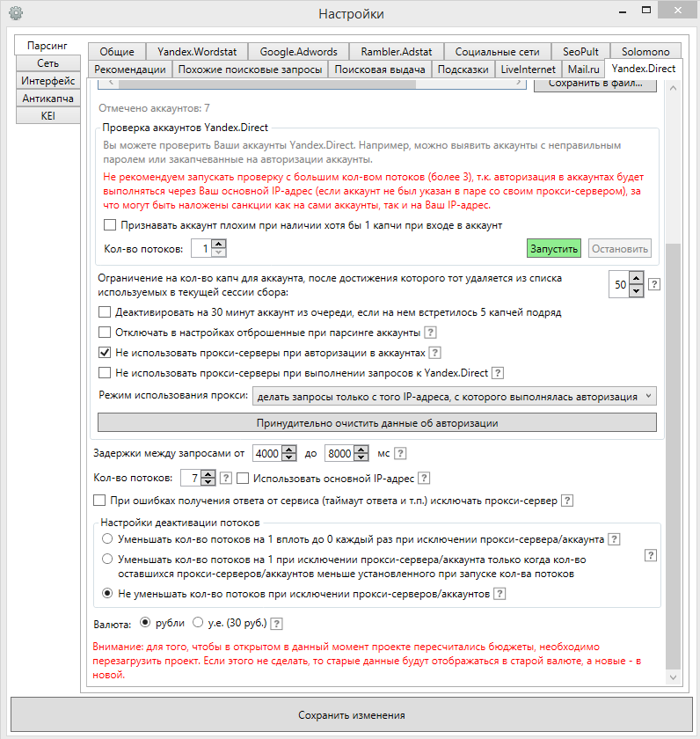Check exclude proxy-server on response errors
700x739 pixels.
[99, 500]
